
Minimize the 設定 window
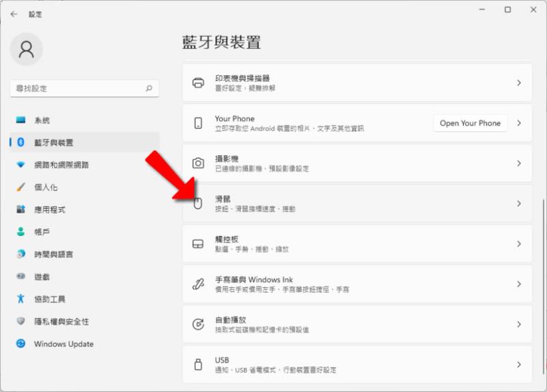[482, 10]
